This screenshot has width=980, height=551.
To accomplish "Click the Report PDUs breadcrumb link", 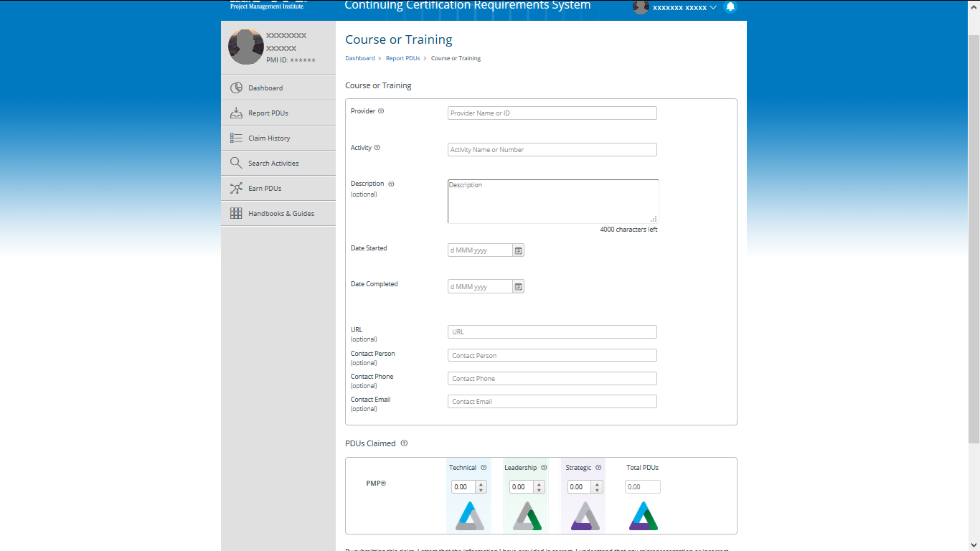I will (x=403, y=58).
